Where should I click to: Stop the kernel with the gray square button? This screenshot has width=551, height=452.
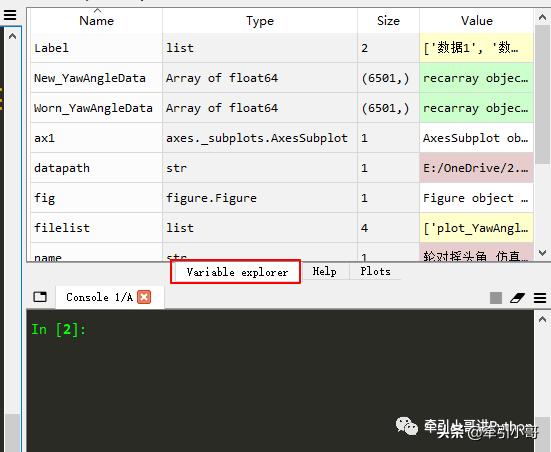496,298
